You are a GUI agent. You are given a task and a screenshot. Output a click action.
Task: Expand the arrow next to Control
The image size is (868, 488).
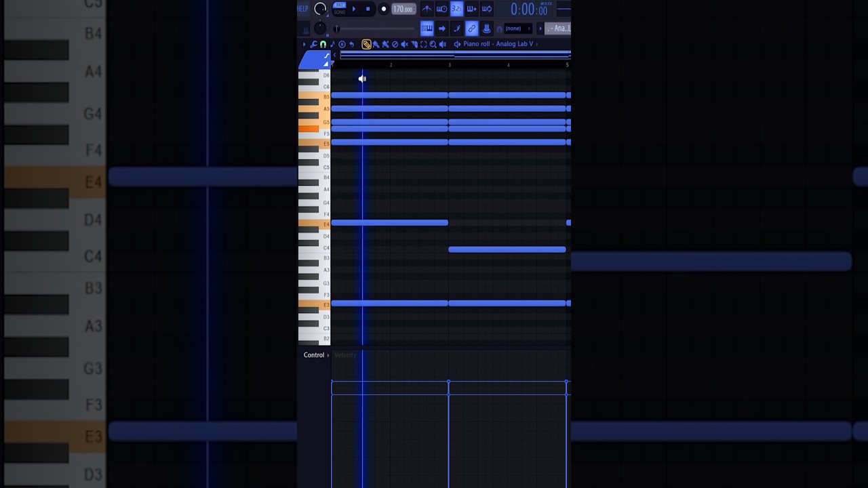click(x=328, y=355)
